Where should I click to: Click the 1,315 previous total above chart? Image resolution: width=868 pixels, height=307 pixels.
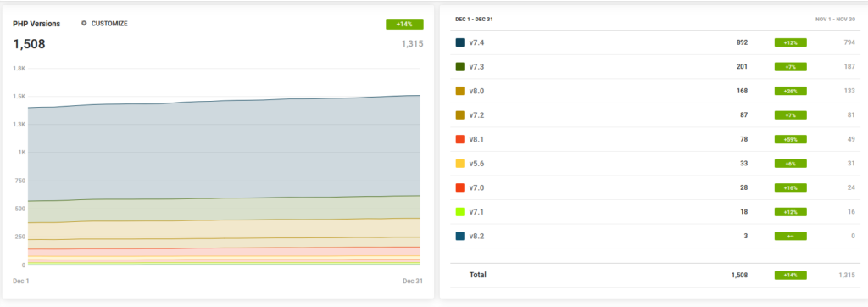point(413,44)
